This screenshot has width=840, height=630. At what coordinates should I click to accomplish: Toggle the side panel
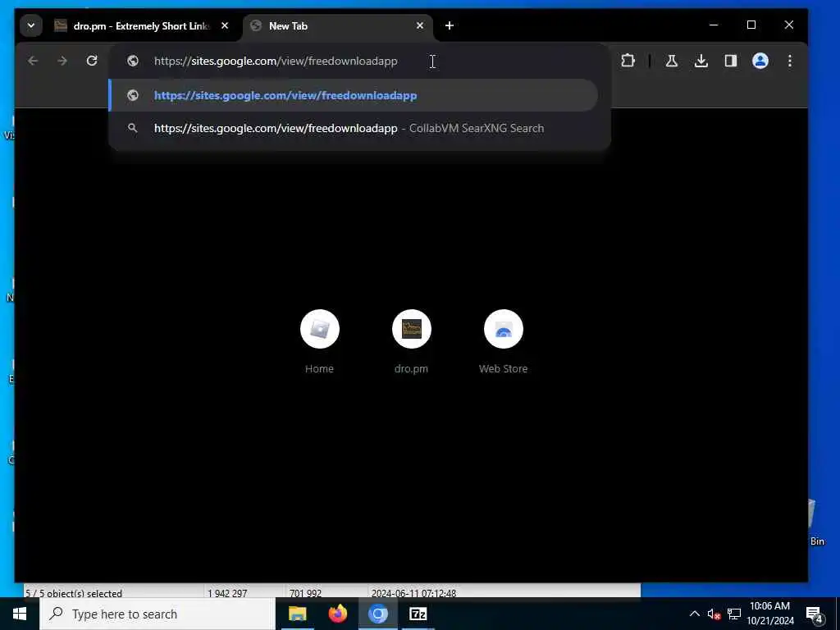pyautogui.click(x=731, y=61)
